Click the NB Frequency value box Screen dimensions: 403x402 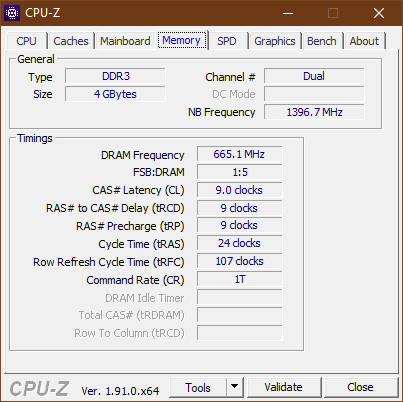tap(314, 112)
